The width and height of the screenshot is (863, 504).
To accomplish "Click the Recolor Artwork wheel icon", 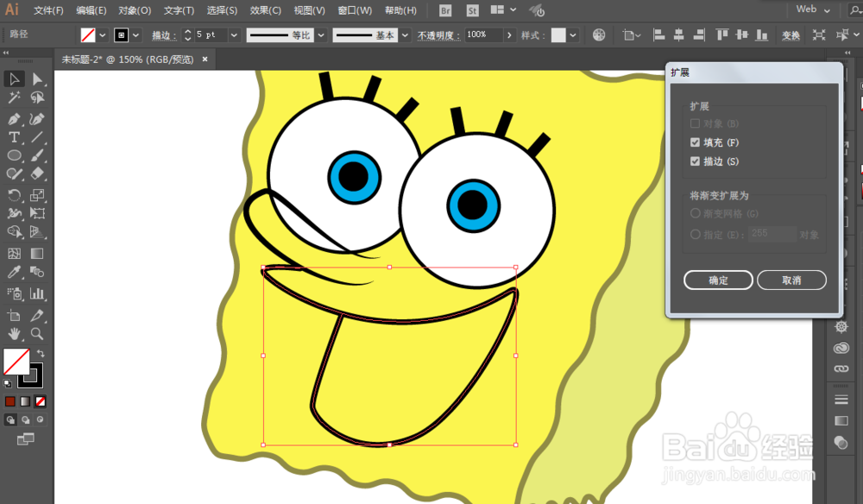I will pos(599,35).
